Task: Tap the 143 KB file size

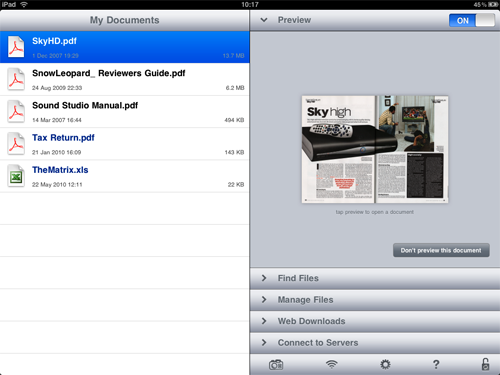Action: pyautogui.click(x=234, y=152)
